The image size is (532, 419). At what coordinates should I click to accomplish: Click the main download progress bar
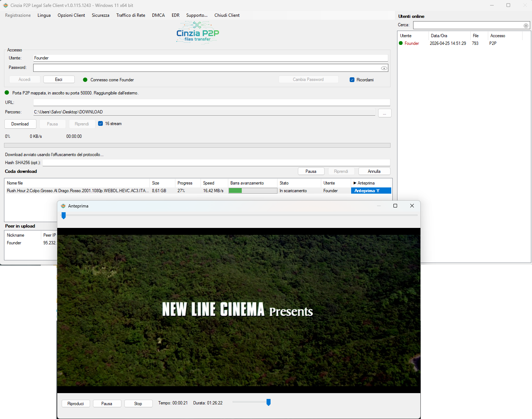click(x=197, y=145)
